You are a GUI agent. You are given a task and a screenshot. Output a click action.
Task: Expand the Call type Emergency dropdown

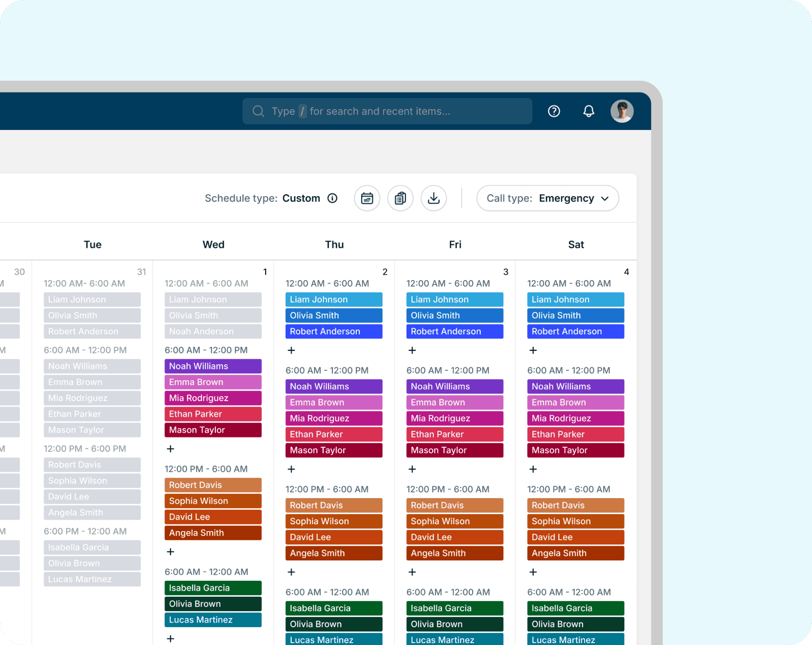click(547, 198)
